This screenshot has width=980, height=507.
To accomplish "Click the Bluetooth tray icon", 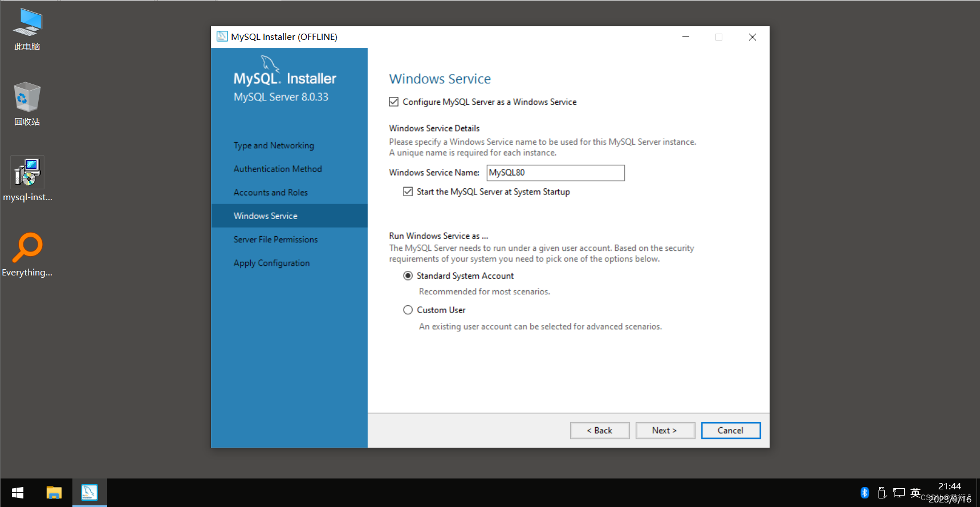I will (x=864, y=493).
